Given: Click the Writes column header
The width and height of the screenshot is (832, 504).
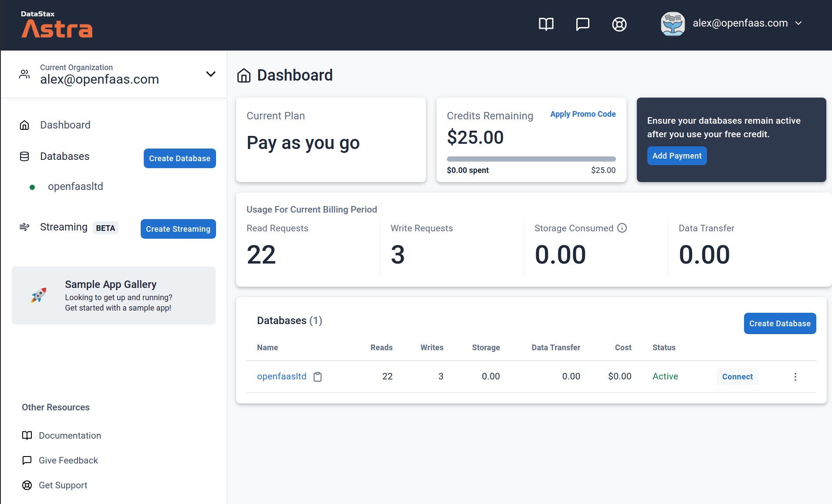Looking at the screenshot, I should (432, 348).
